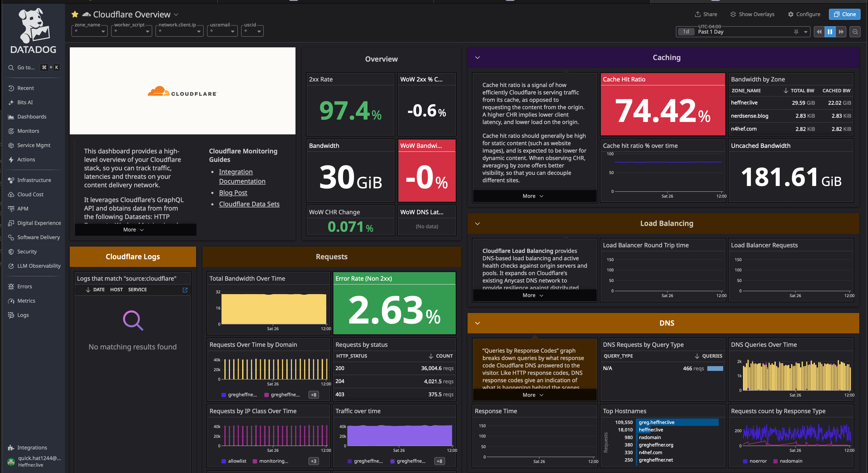Click the Share button
This screenshot has height=473, width=868.
706,14
